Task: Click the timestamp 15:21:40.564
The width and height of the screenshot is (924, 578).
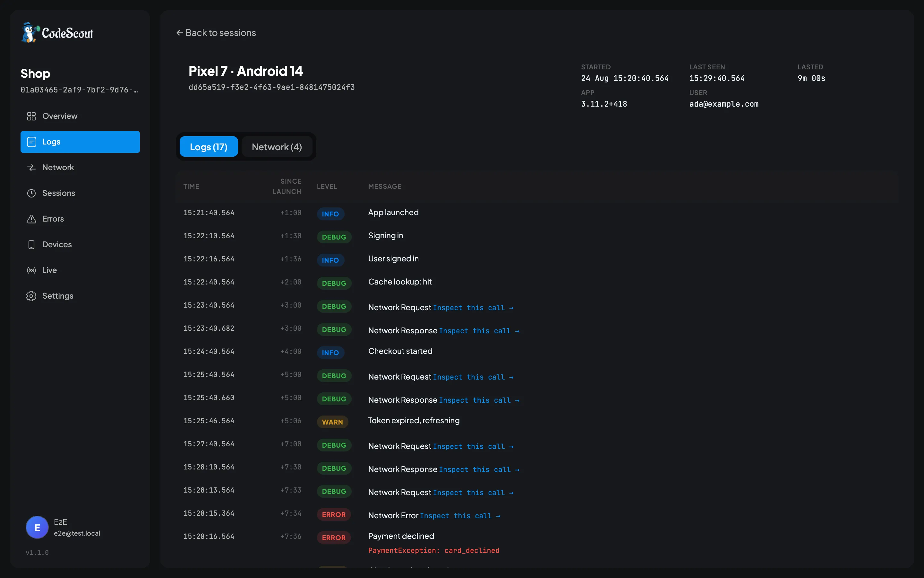Action: pos(209,213)
